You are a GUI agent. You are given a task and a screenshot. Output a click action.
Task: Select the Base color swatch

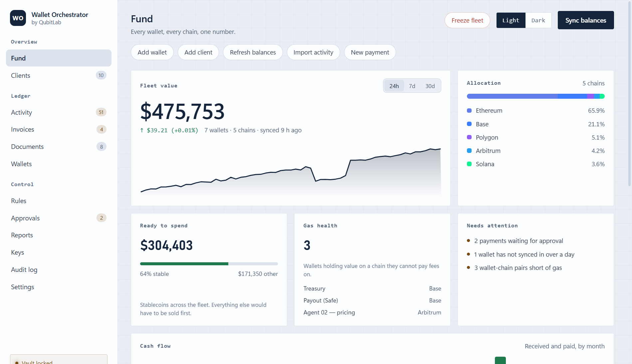point(469,124)
